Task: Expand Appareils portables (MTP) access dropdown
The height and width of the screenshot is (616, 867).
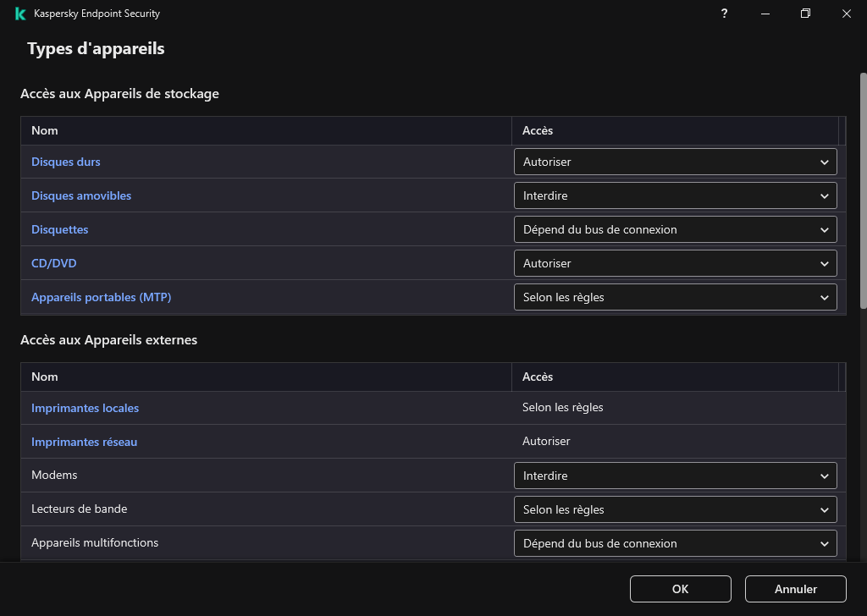Action: click(x=675, y=297)
